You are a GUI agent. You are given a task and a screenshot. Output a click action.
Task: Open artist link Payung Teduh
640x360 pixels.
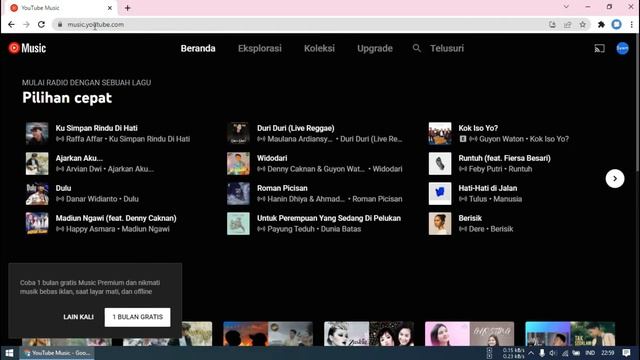[x=291, y=229]
